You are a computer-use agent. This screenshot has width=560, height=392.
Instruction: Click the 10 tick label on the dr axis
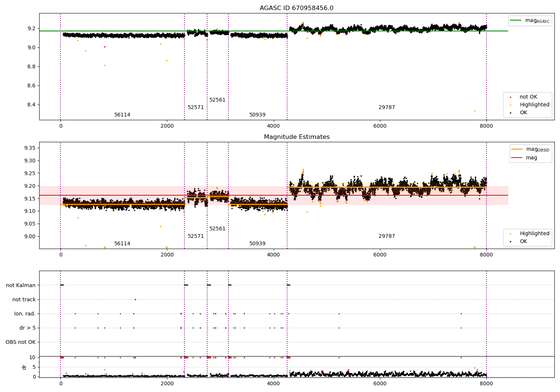point(32,358)
